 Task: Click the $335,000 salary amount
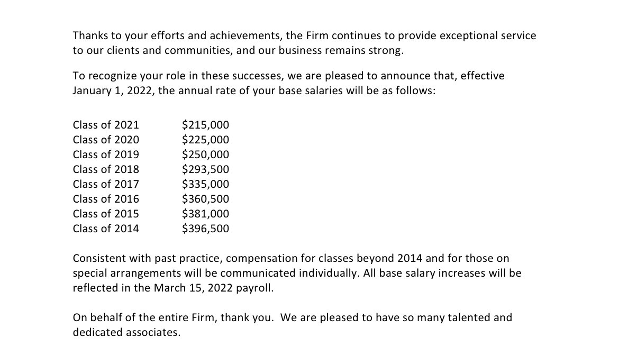pos(205,184)
